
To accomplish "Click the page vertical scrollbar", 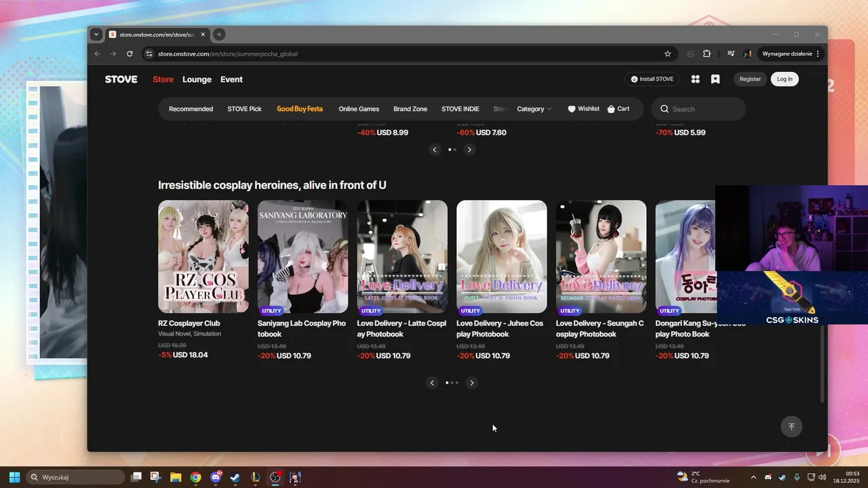I will [824, 364].
